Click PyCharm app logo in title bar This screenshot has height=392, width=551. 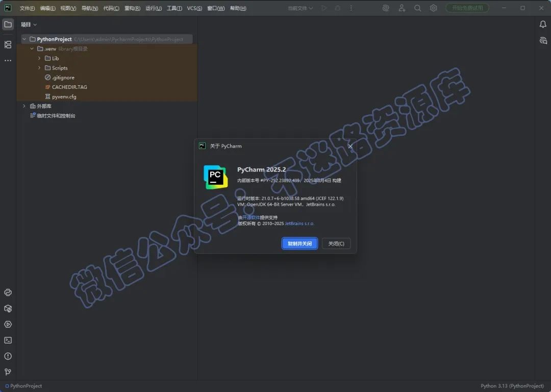[8, 8]
